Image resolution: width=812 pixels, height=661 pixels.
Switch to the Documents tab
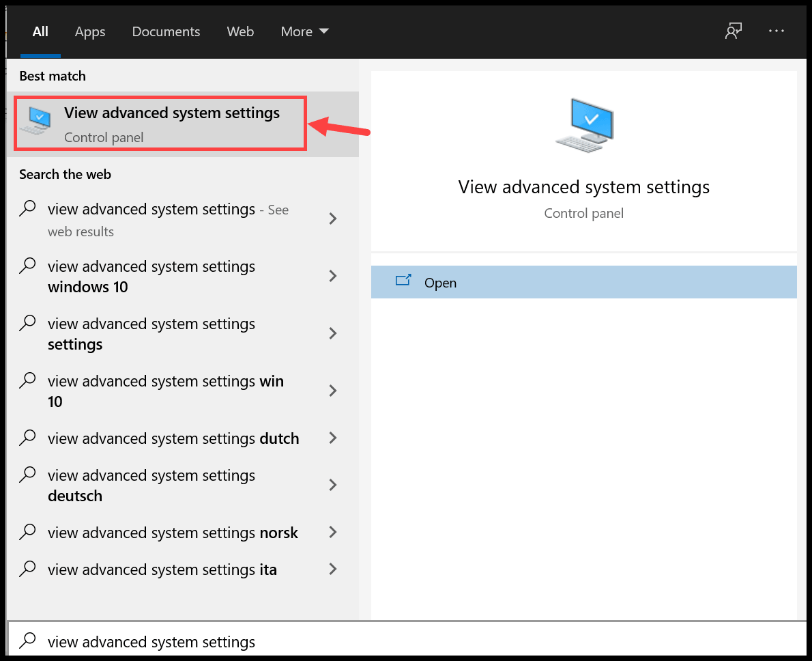166,31
